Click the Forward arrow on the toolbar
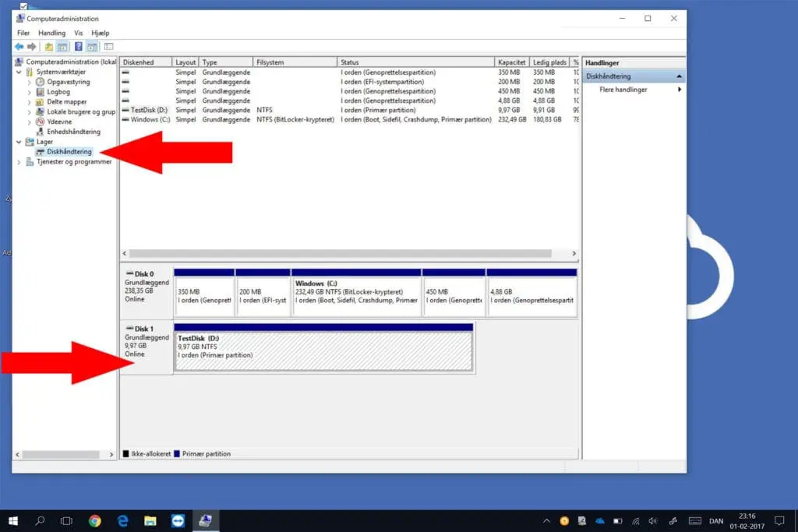The height and width of the screenshot is (532, 798). 32,46
